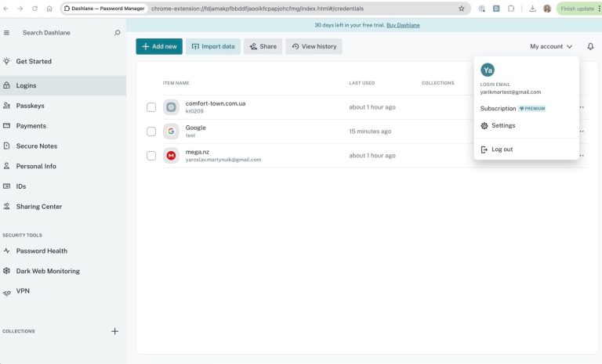
Task: Go to Personal Info
Action: pos(63,166)
